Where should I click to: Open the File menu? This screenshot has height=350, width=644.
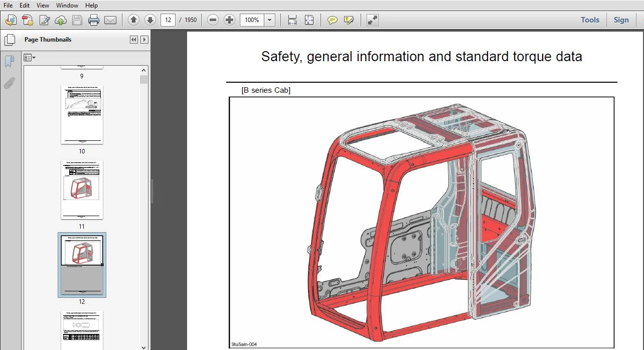pyautogui.click(x=8, y=6)
